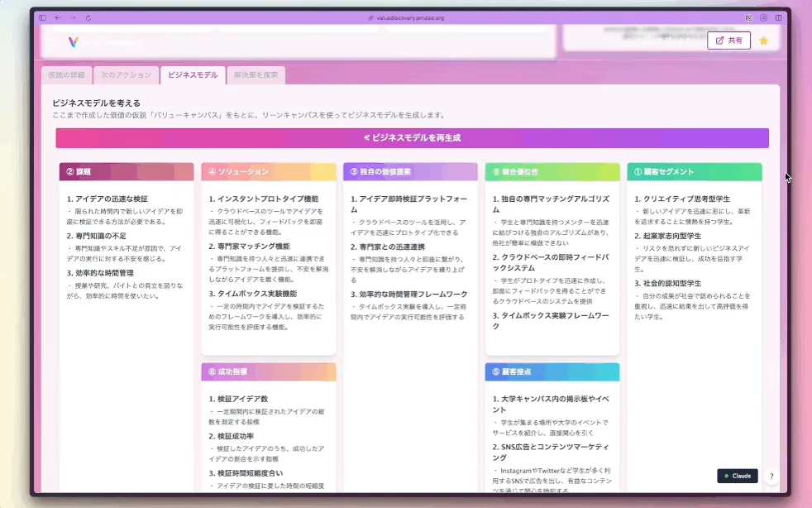Click the browser forward arrow
812x508 pixels.
click(73, 17)
